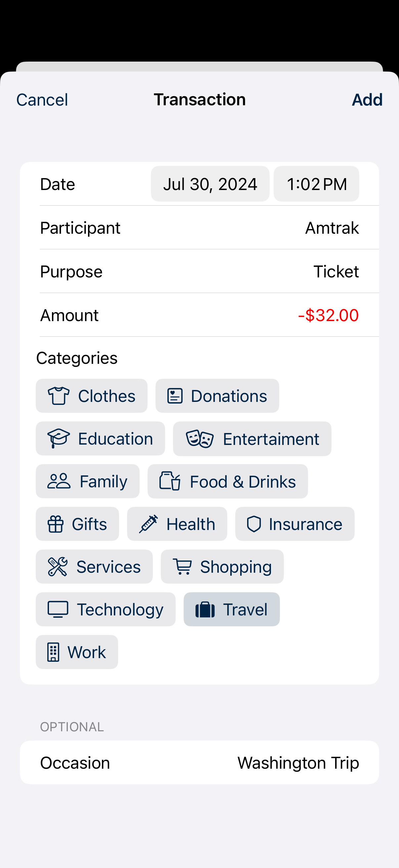
Task: Tap the Gifts present box icon
Action: (x=56, y=524)
